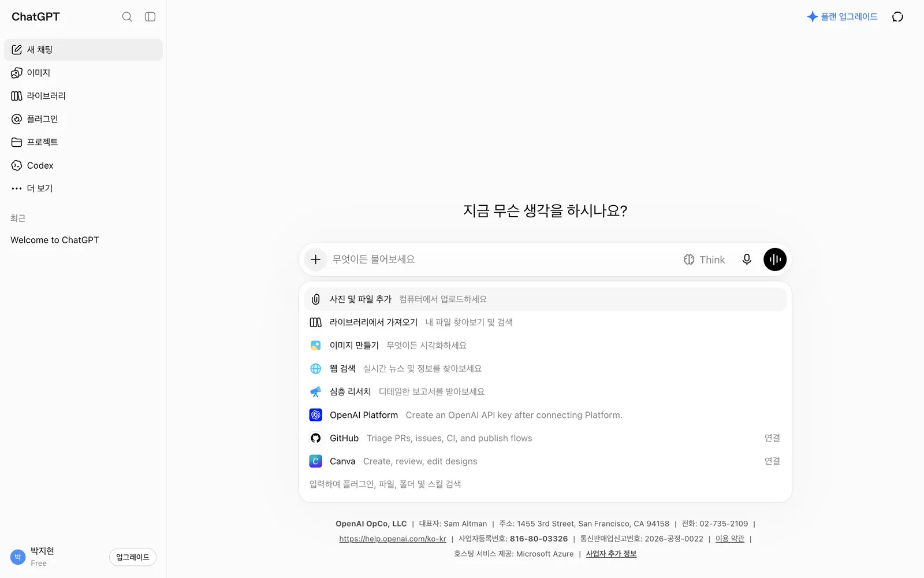
Task: Select 웹 검색 option
Action: pyautogui.click(x=545, y=369)
